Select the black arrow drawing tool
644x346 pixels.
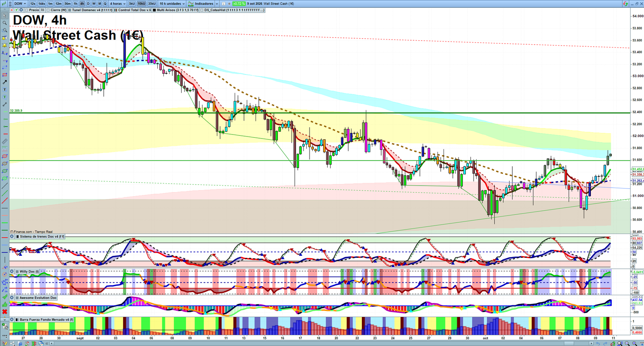4,82
